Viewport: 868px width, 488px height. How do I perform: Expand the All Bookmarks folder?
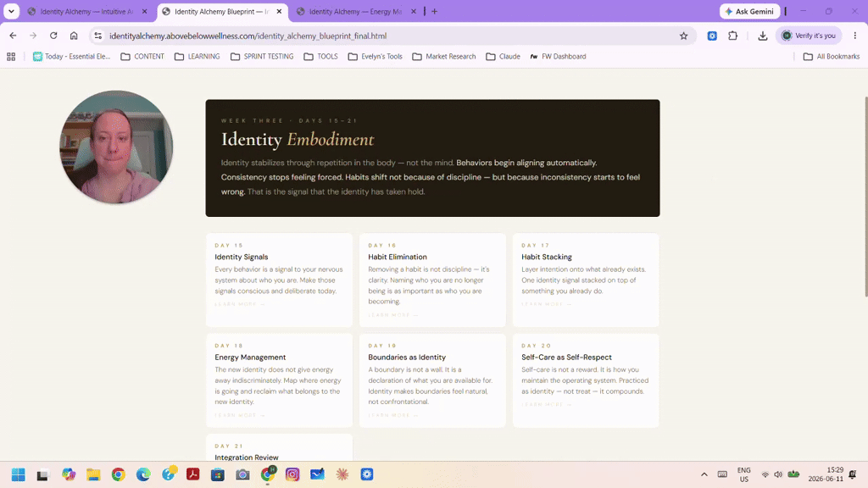(831, 57)
